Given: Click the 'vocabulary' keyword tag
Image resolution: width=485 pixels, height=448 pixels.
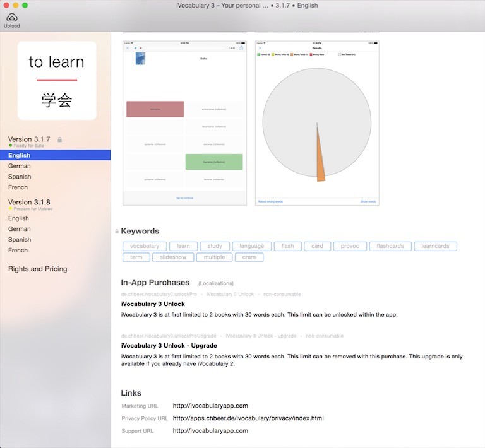Looking at the screenshot, I should click(145, 246).
